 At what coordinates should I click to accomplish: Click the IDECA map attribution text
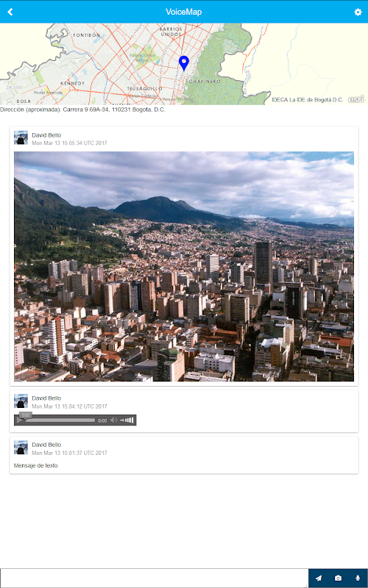[x=307, y=100]
